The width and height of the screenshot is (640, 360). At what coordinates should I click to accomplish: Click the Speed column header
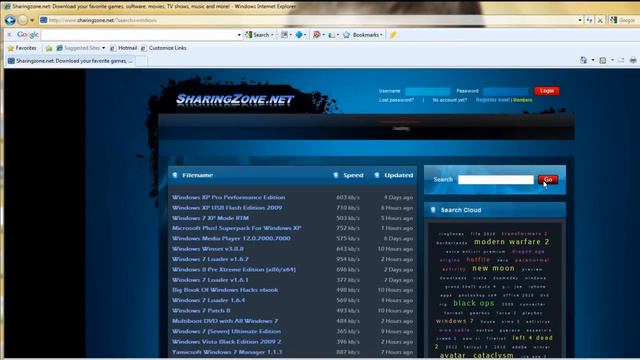click(353, 175)
